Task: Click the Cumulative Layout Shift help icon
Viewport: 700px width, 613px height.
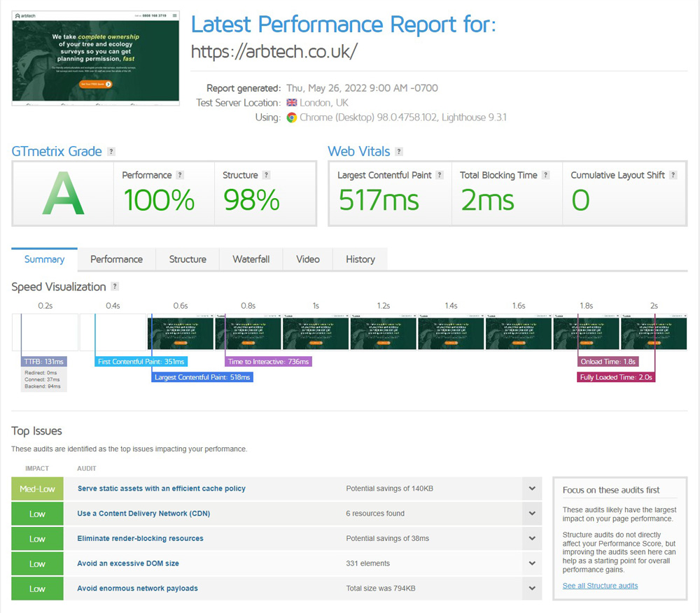Action: point(674,175)
